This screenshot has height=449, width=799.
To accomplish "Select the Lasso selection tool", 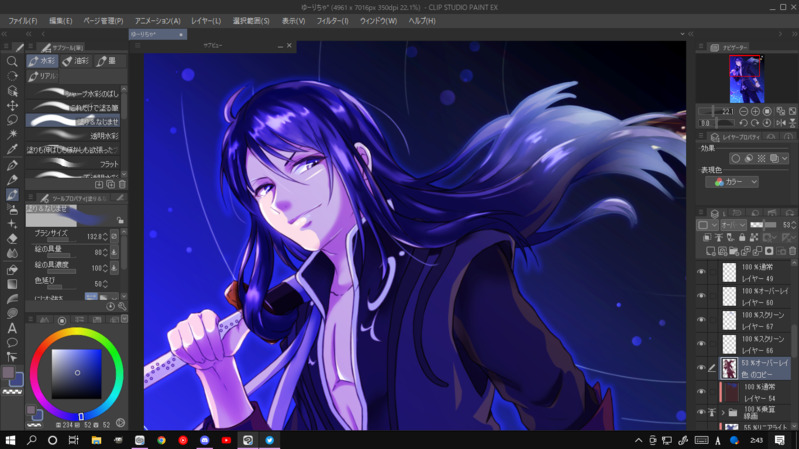I will 12,120.
